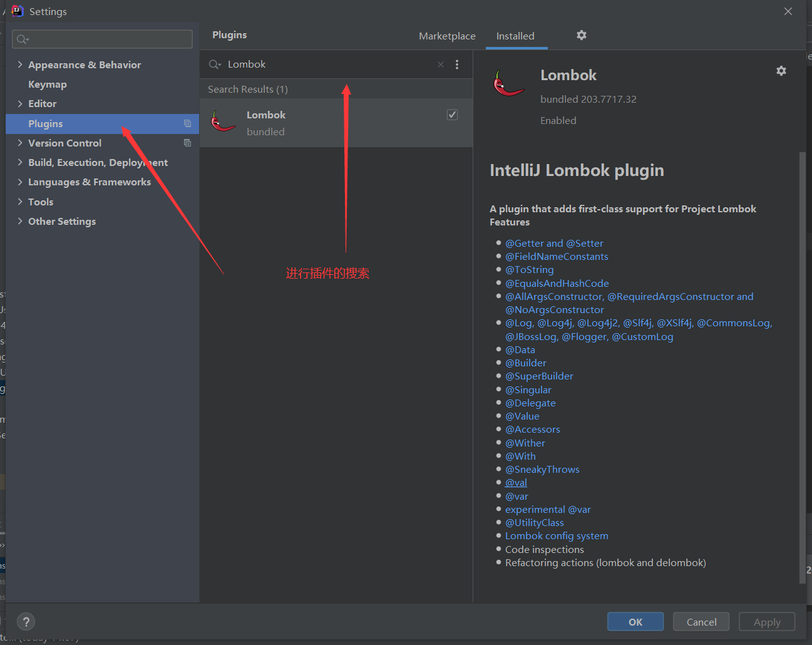Click the Lombok title in details pane
812x645 pixels.
pos(568,75)
